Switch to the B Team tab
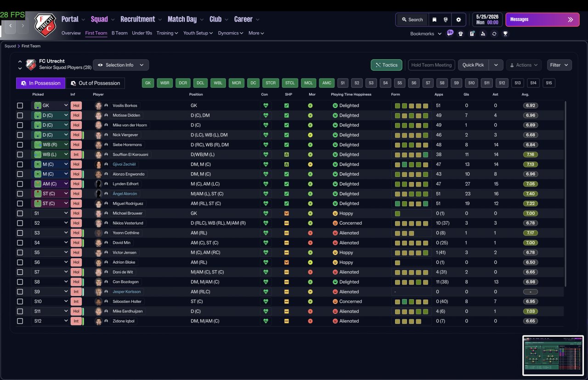Viewport: 588px width, 380px height. [x=119, y=33]
